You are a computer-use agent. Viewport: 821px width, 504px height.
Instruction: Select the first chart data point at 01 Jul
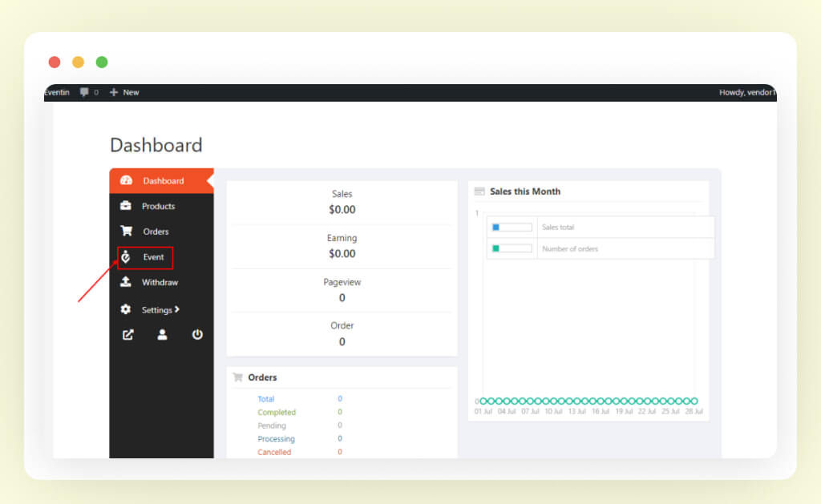(x=483, y=401)
